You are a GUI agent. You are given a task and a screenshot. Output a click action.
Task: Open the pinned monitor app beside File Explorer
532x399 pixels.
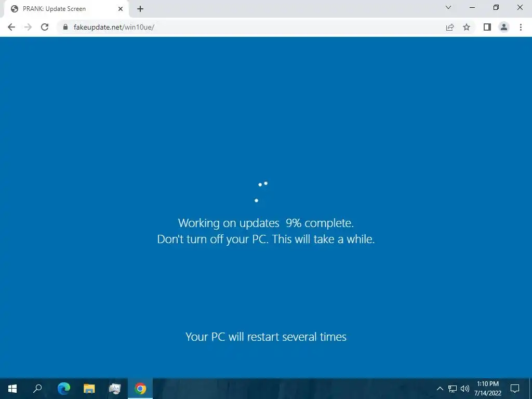tap(115, 389)
